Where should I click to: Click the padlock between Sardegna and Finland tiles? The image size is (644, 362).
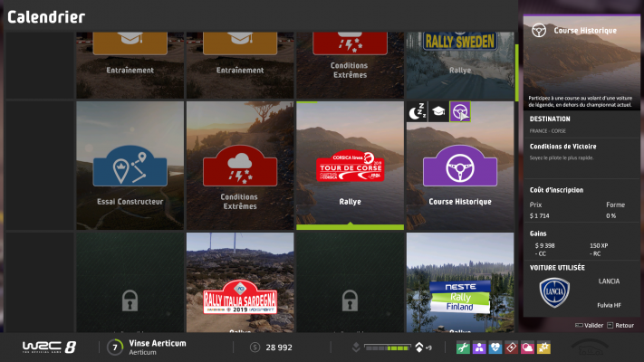point(350,300)
